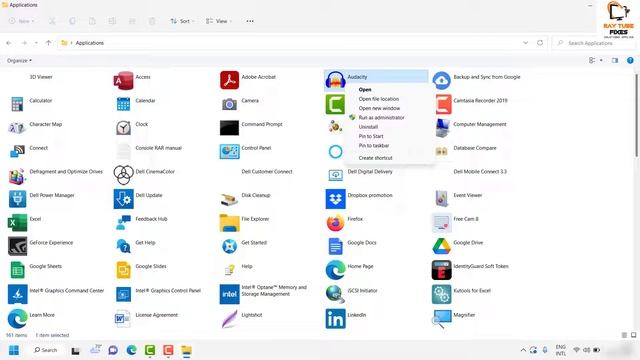Expand the address bar history chevron
640x360 pixels.
pyautogui.click(x=525, y=42)
